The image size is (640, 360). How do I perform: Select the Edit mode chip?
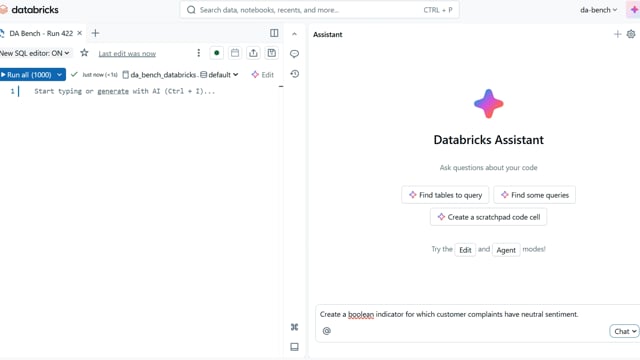coord(465,250)
